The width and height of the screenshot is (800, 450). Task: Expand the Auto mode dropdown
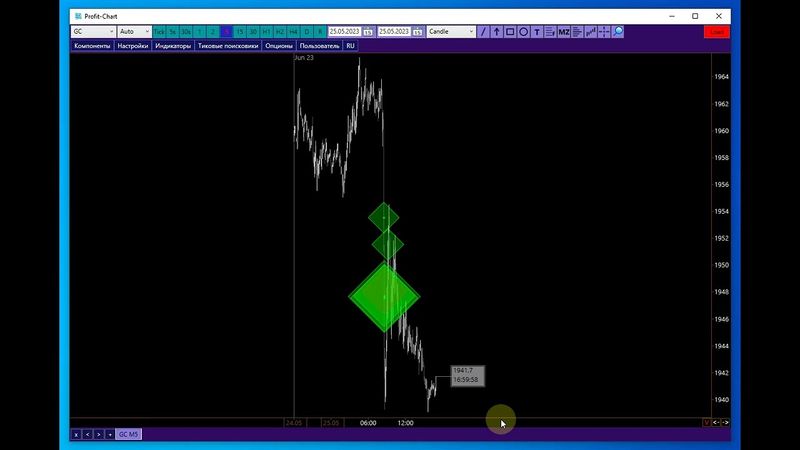coord(133,32)
